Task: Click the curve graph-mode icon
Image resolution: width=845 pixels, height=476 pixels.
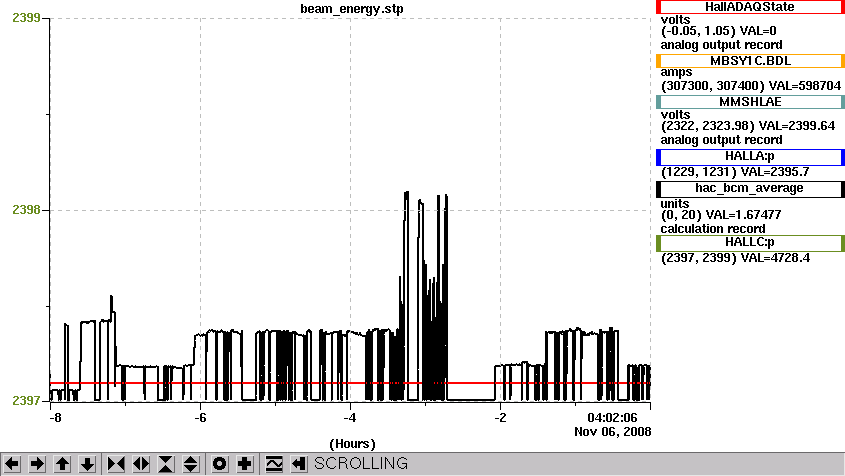Action: [x=274, y=464]
